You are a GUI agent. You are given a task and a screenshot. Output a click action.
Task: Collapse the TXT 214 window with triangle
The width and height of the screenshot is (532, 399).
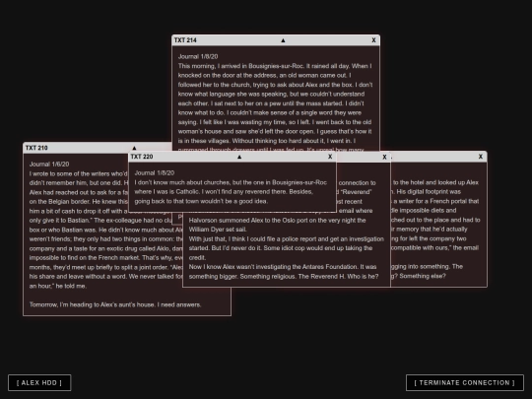[283, 40]
